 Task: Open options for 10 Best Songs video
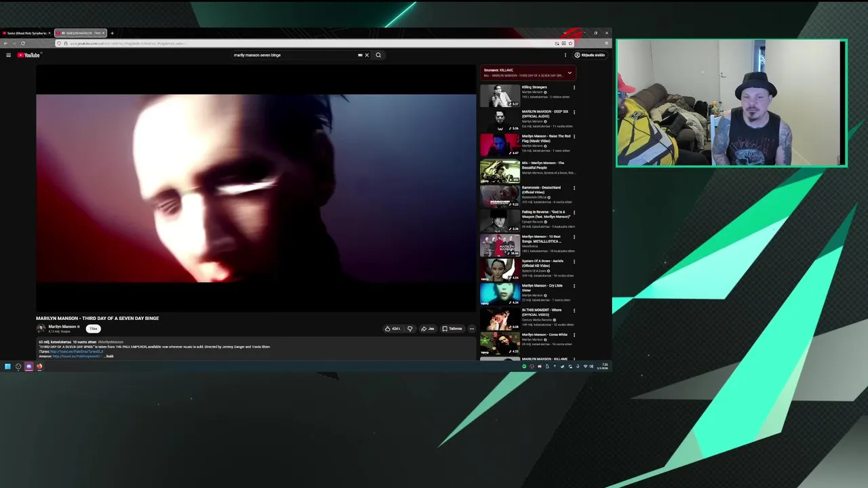coord(574,237)
